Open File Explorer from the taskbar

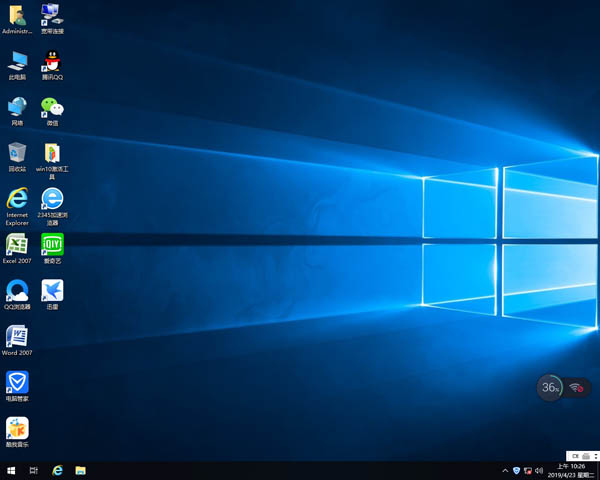pyautogui.click(x=80, y=470)
